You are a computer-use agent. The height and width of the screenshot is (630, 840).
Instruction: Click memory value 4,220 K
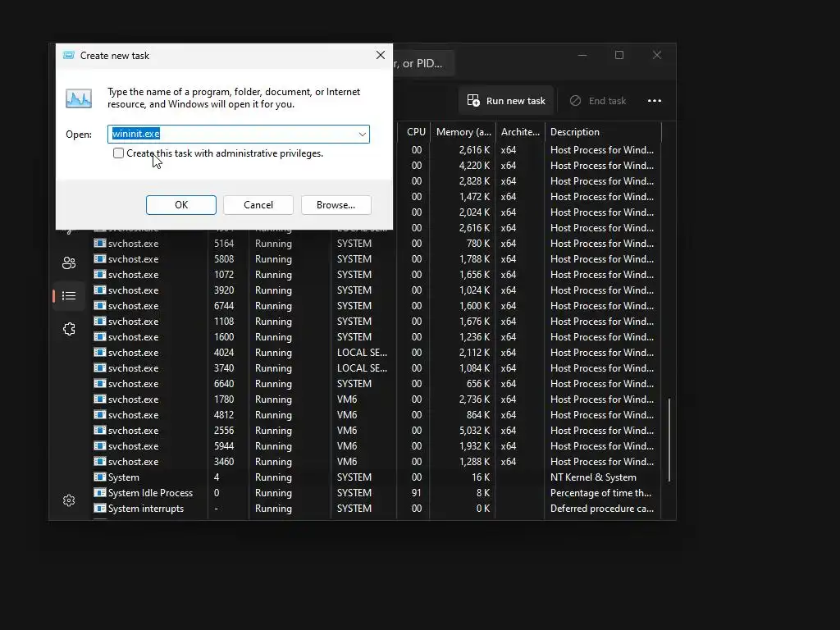click(474, 166)
